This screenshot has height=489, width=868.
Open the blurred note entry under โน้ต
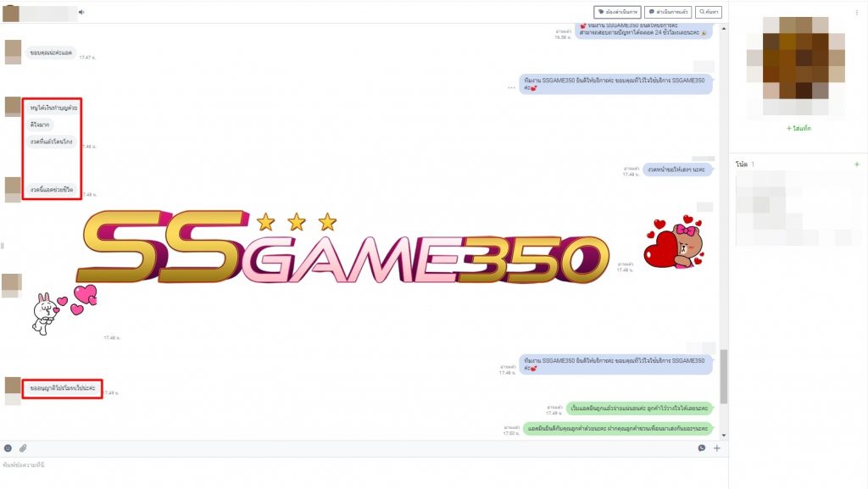pos(797,208)
